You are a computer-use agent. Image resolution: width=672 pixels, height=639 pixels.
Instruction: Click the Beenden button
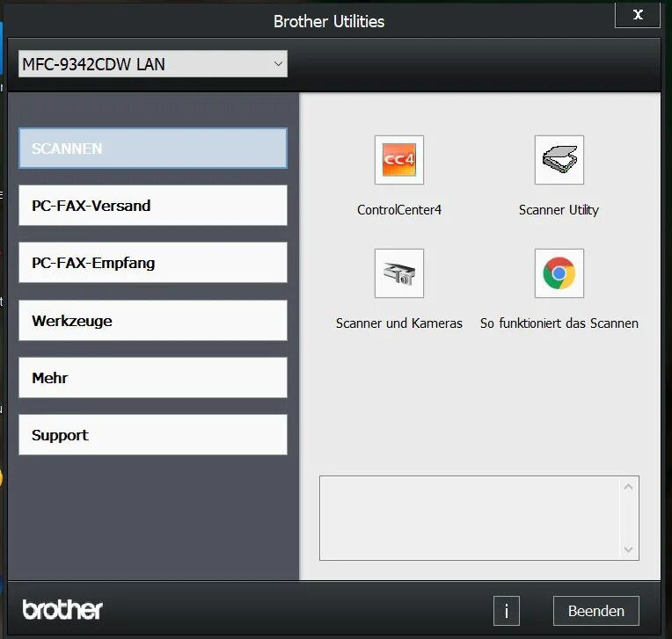click(595, 611)
